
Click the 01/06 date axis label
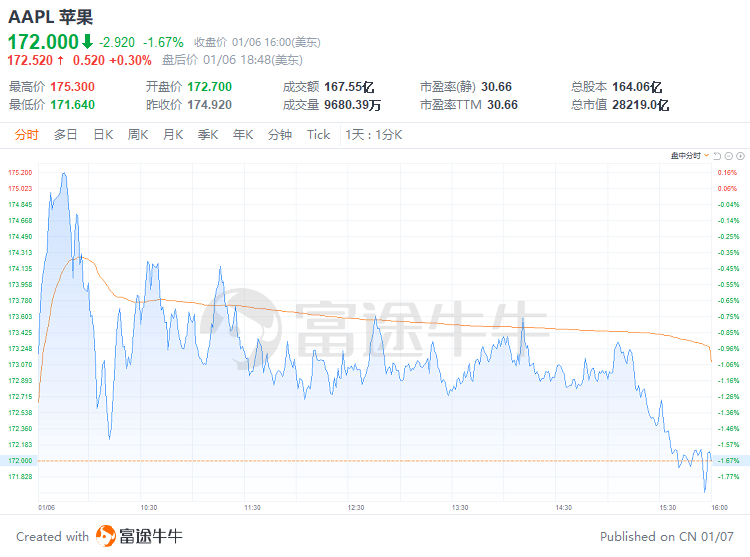(x=46, y=507)
